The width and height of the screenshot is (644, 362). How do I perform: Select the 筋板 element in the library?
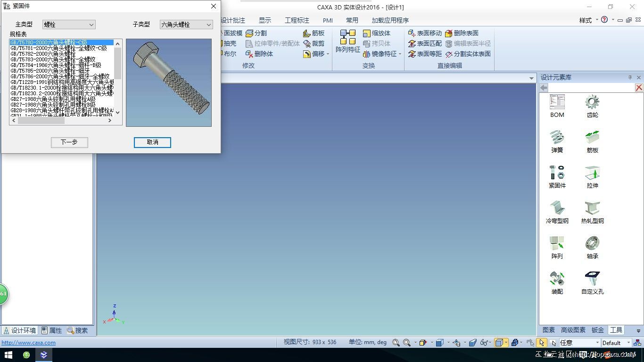[x=592, y=141]
